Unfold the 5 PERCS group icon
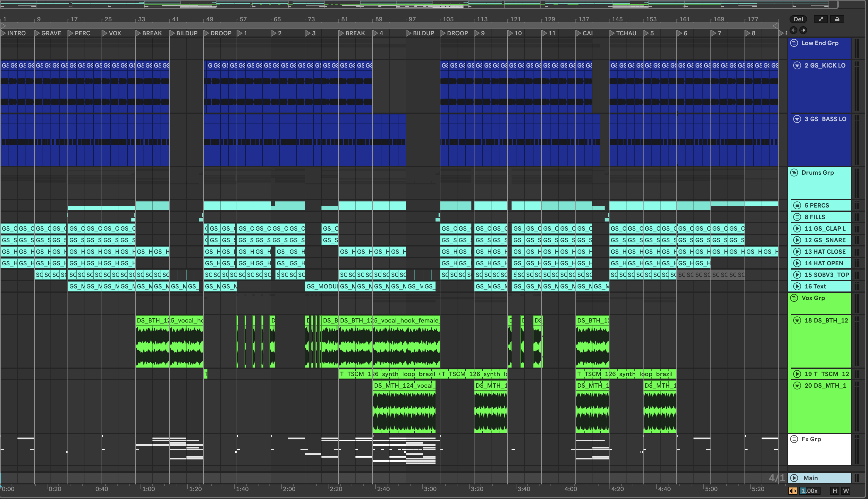Screen dimensions: 868x499 pyautogui.click(x=797, y=205)
